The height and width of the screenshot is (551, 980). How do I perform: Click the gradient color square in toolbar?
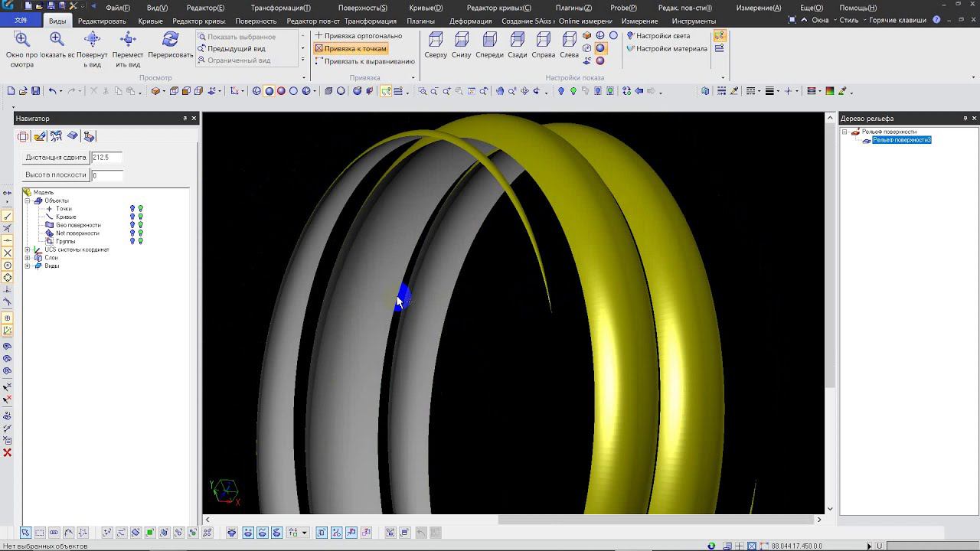(829, 91)
